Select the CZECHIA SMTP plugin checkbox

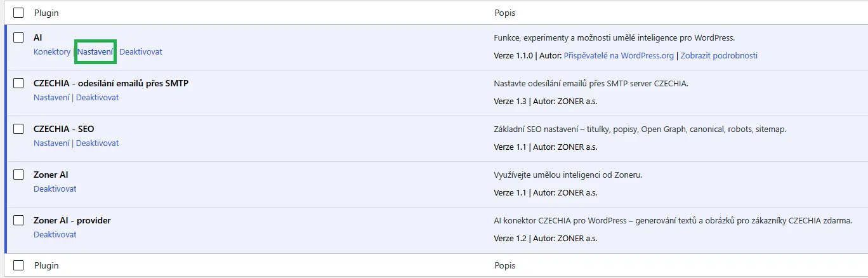(18, 83)
